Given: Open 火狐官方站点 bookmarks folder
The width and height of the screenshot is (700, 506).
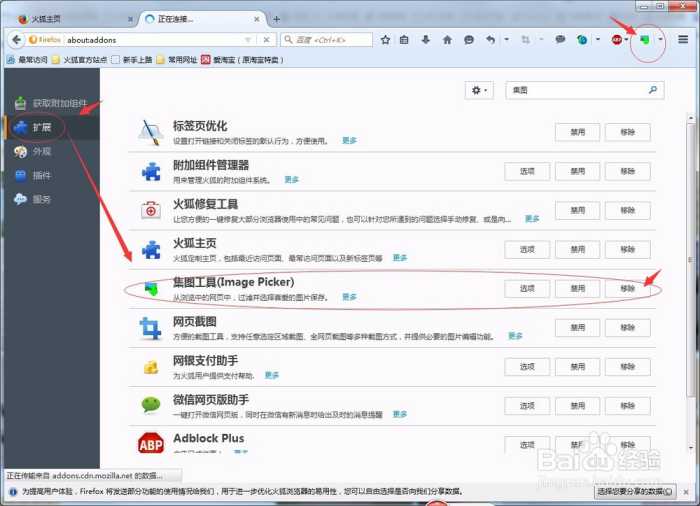Looking at the screenshot, I should 79,60.
